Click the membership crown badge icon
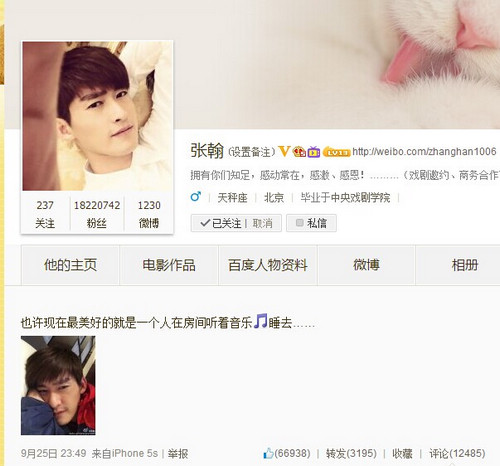This screenshot has width=500, height=466. pos(299,152)
